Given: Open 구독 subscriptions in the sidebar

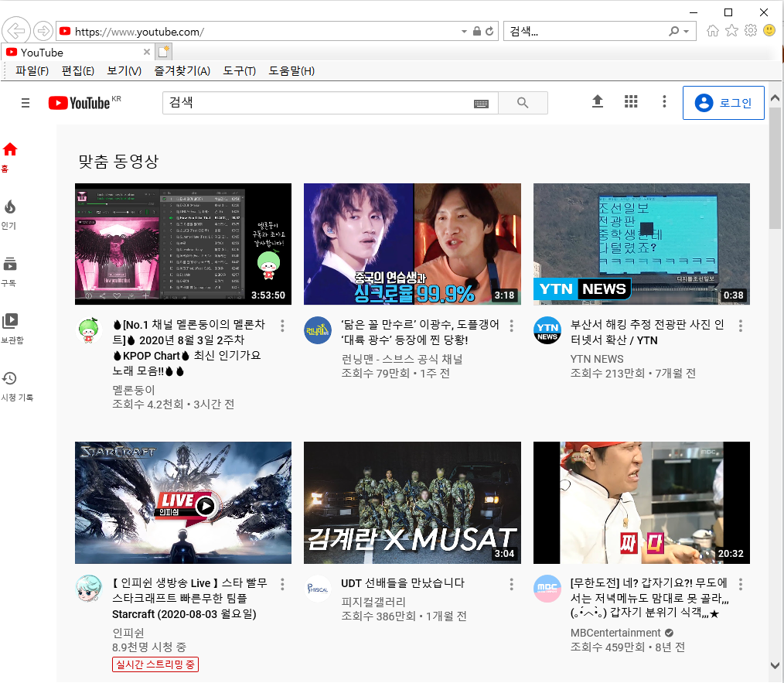Looking at the screenshot, I should click(10, 272).
